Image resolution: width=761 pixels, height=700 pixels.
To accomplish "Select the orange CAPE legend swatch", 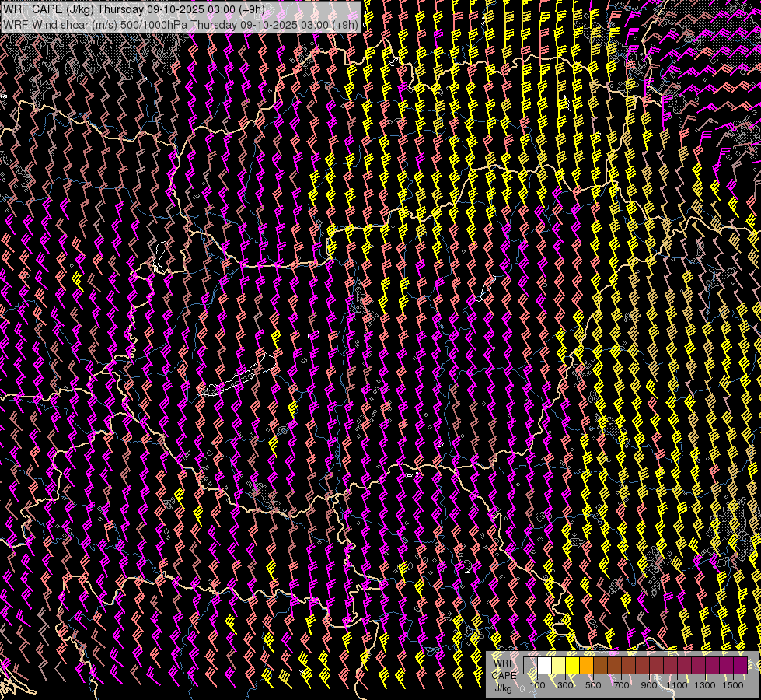I will tap(586, 665).
